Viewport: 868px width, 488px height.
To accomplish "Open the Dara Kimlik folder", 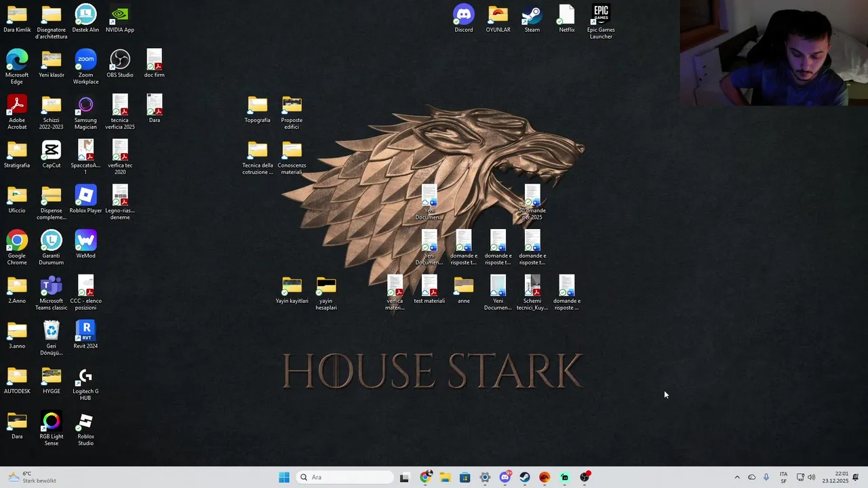I will point(17,19).
